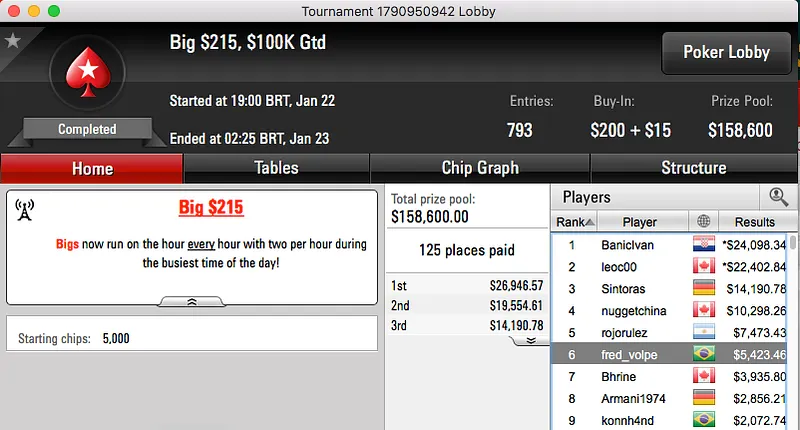Open the Chip Graph tab
Viewport: 800px width, 430px height.
tap(480, 168)
